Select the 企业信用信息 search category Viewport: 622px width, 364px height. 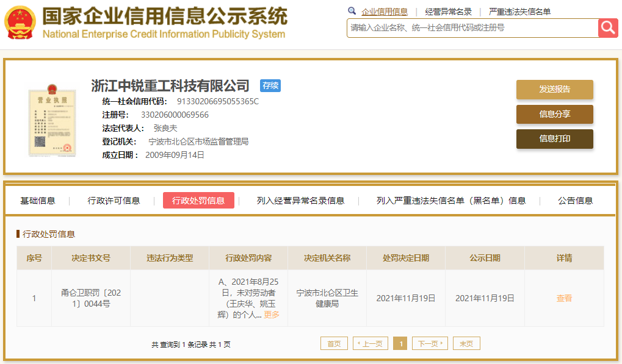click(385, 12)
